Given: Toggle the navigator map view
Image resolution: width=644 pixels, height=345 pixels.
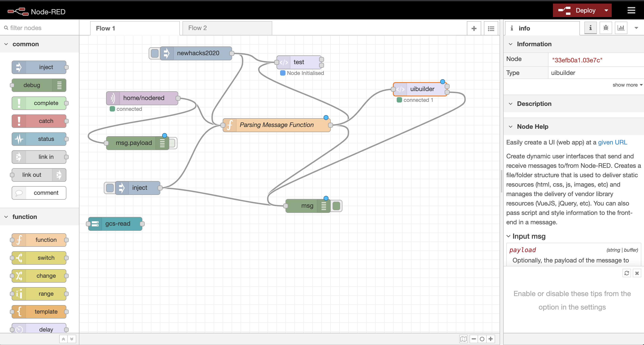Looking at the screenshot, I should pos(463,339).
